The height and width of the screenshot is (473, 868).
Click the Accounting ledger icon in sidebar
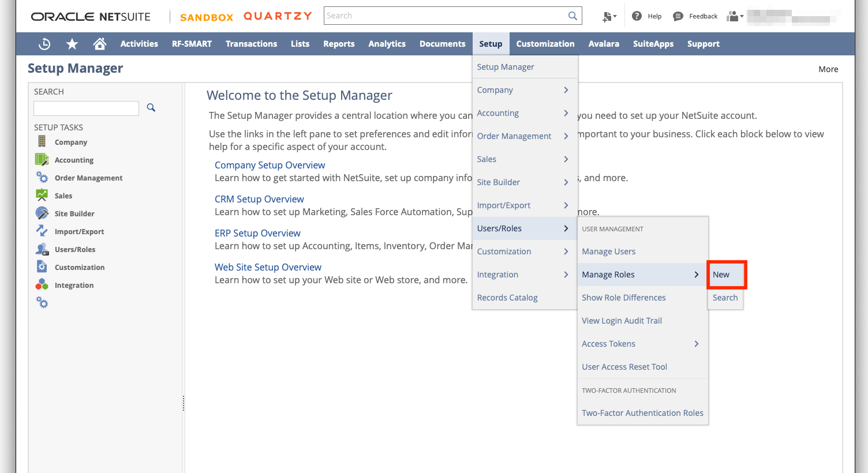coord(42,159)
